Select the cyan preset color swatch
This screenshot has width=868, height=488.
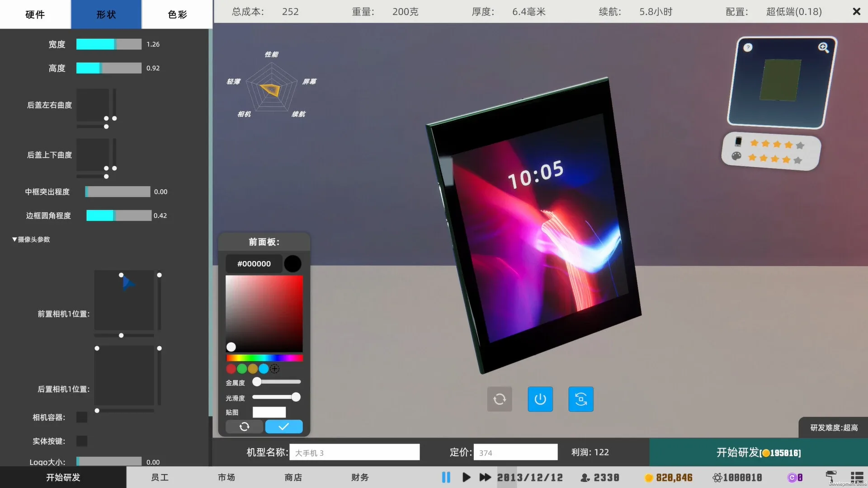tap(264, 369)
